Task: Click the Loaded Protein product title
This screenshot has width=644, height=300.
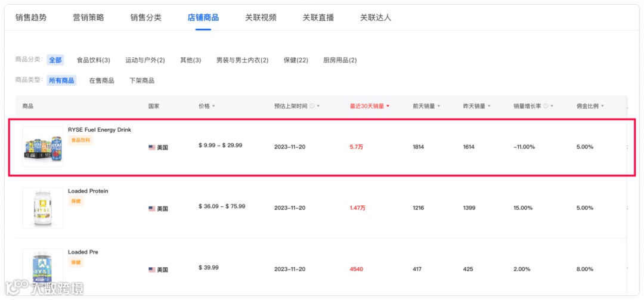Action: 88,191
